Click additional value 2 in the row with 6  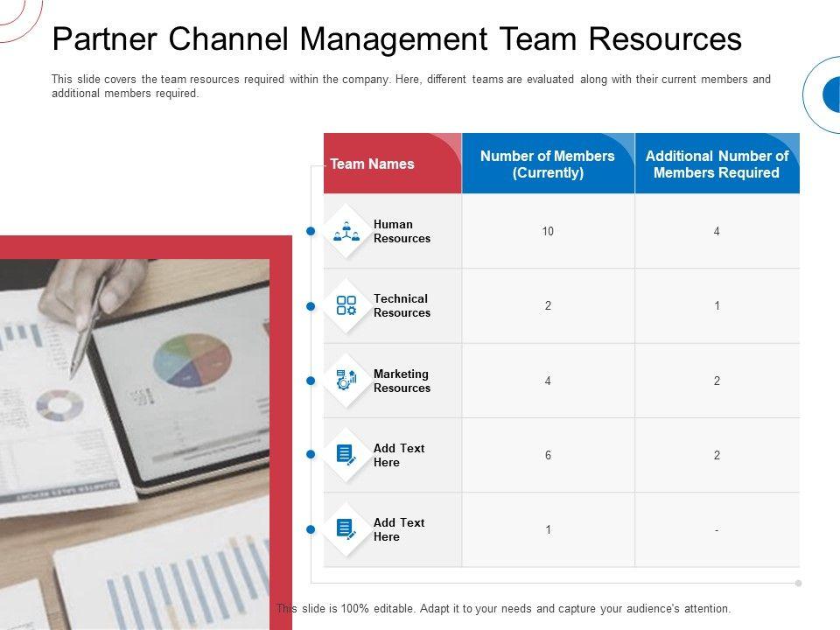pyautogui.click(x=717, y=455)
